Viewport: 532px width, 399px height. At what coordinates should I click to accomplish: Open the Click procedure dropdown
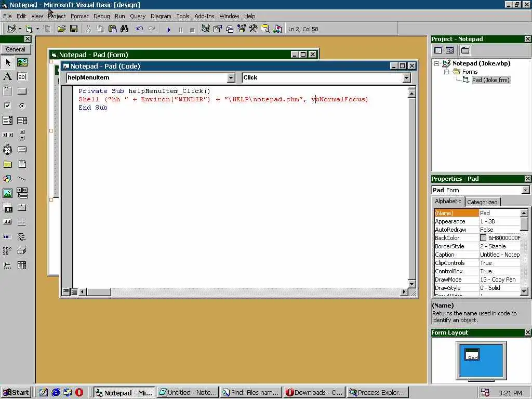coord(406,78)
